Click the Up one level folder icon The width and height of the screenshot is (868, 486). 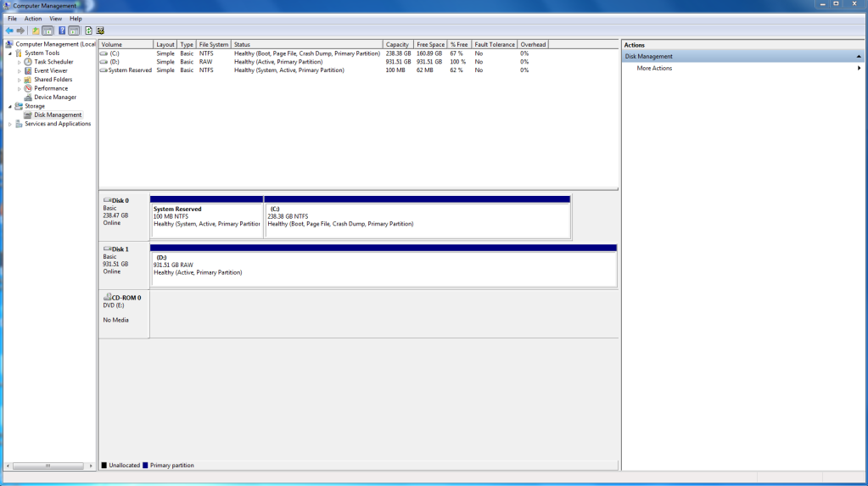pos(36,31)
